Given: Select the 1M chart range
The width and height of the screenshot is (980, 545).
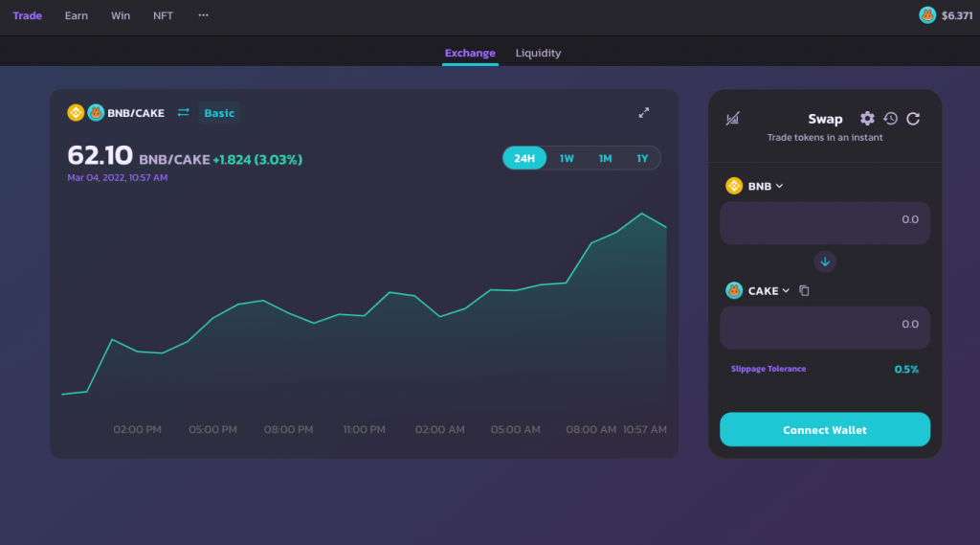Looking at the screenshot, I should (605, 158).
